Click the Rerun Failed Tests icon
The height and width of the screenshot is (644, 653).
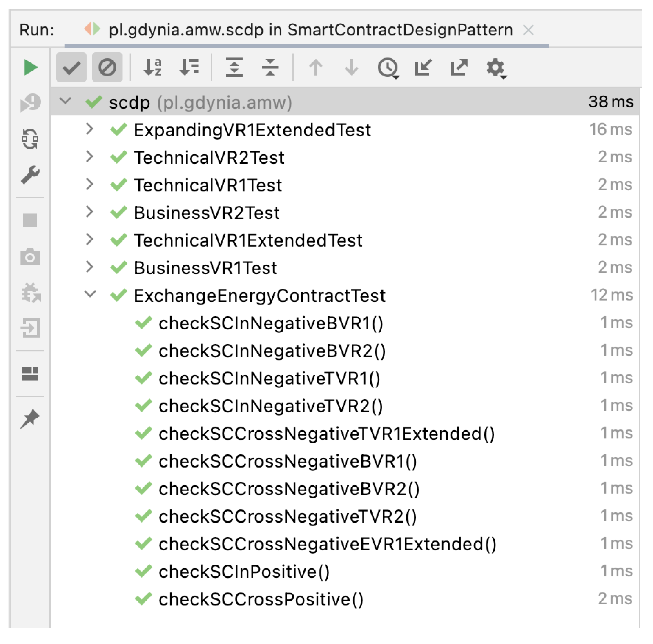30,103
